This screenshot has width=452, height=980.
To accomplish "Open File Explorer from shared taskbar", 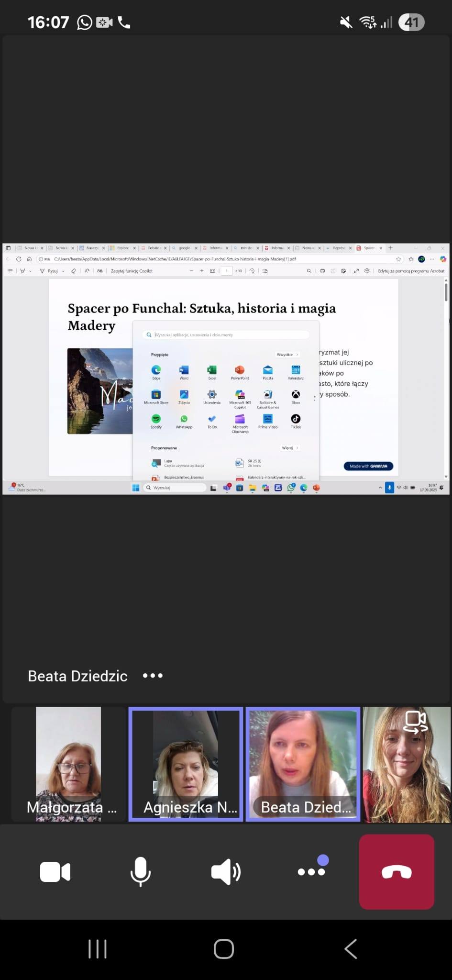I will point(252,488).
